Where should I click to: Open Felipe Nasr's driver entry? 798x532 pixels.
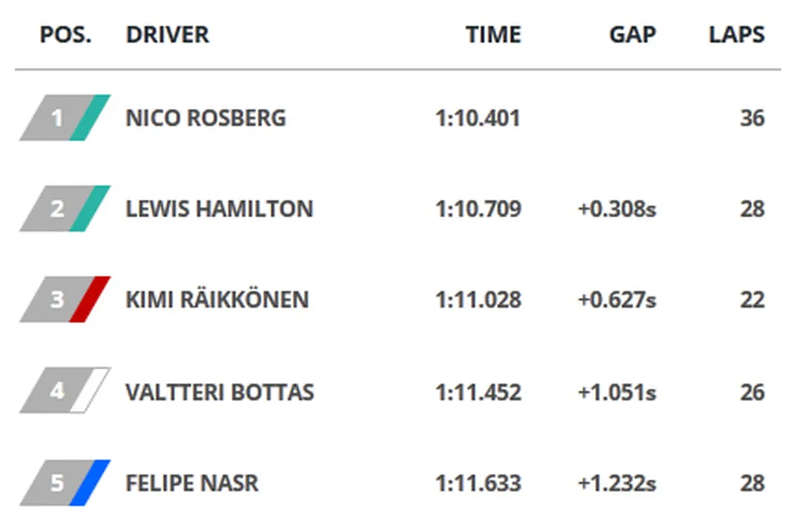(192, 483)
